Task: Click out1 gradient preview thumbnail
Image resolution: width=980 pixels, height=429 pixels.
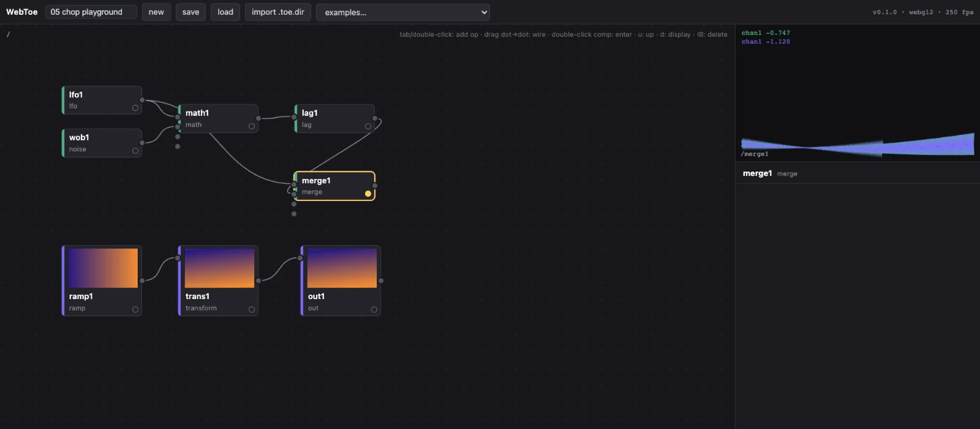Action: (342, 268)
